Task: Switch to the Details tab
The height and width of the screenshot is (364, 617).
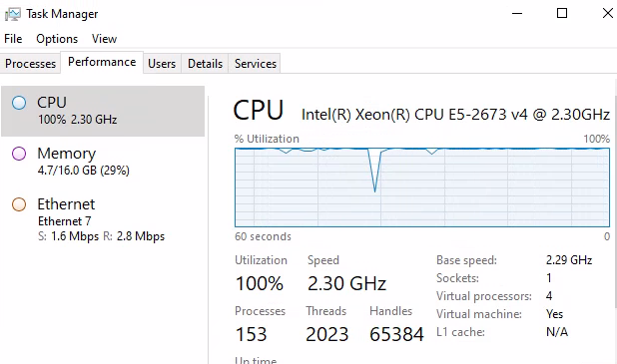Action: point(205,64)
